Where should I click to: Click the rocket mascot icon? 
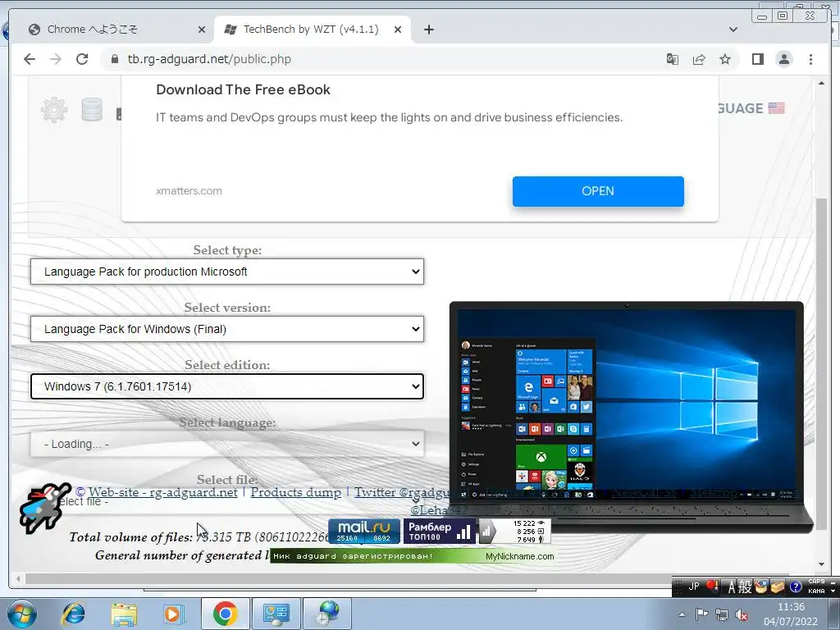pyautogui.click(x=44, y=507)
